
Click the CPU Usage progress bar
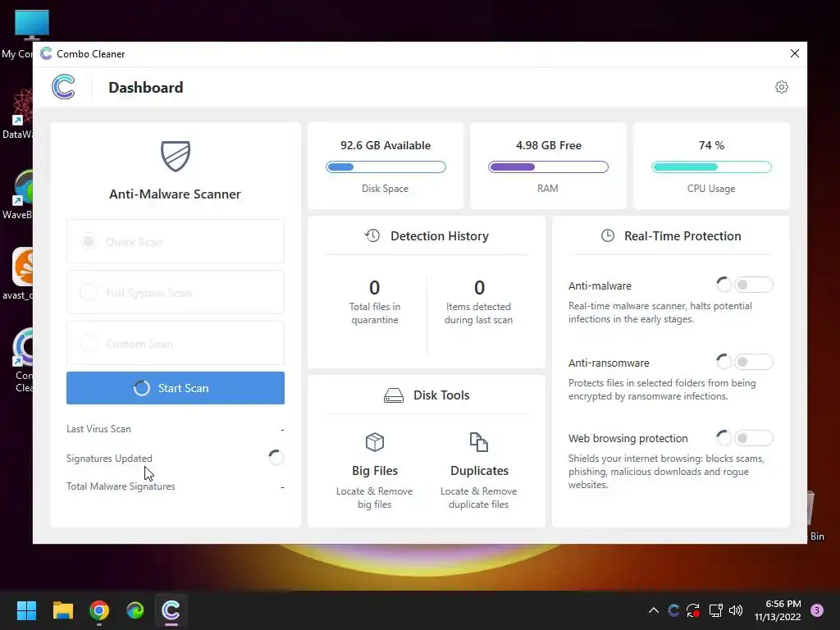click(x=711, y=167)
